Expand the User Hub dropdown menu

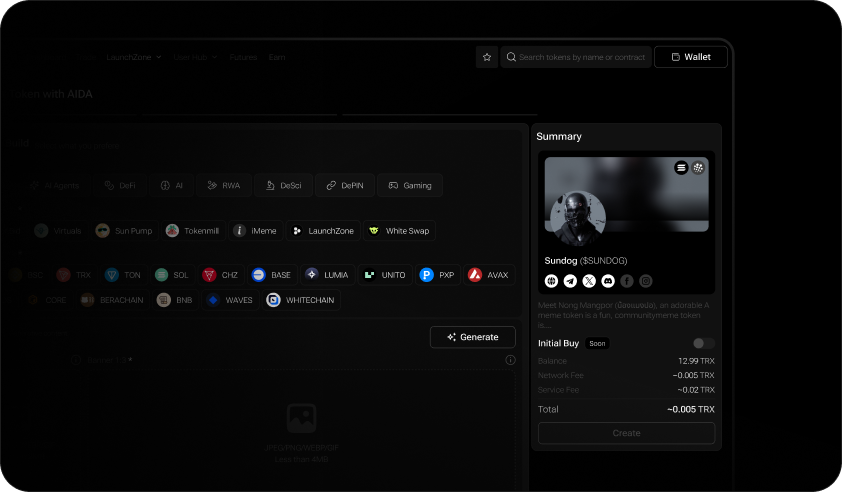tap(195, 57)
